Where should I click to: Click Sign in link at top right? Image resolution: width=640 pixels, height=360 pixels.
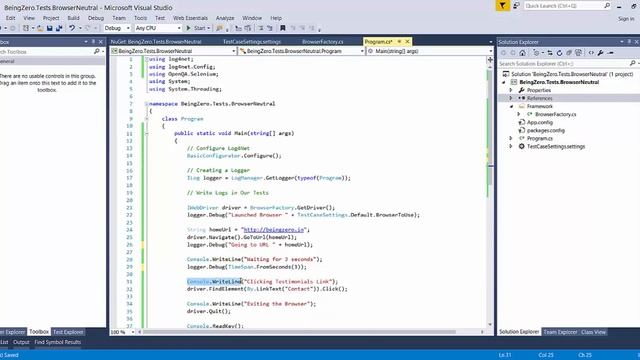click(626, 19)
